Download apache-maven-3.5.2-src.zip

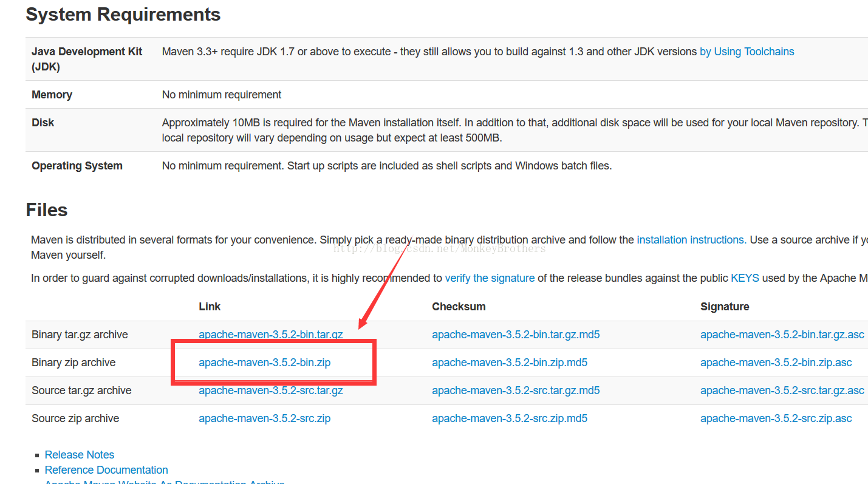coord(264,418)
